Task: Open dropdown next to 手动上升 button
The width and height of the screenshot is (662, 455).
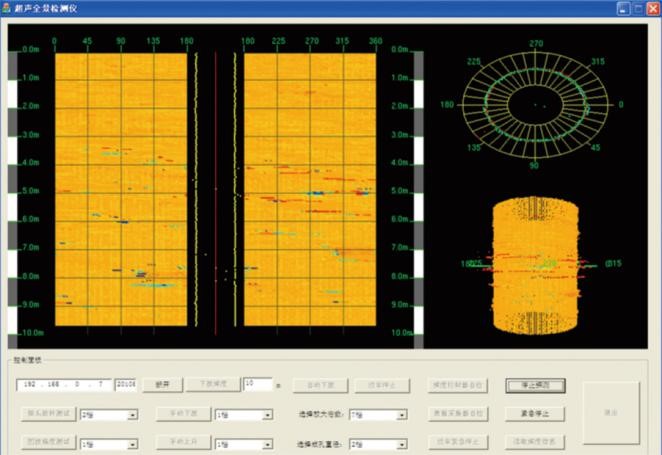Action: coord(270,443)
